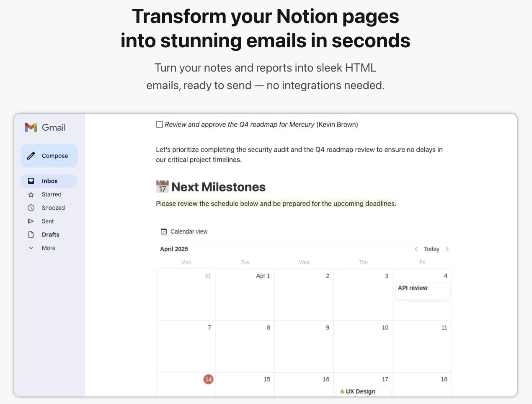Viewport: 532px width, 404px height.
Task: Click the Starred star icon
Action: (31, 194)
